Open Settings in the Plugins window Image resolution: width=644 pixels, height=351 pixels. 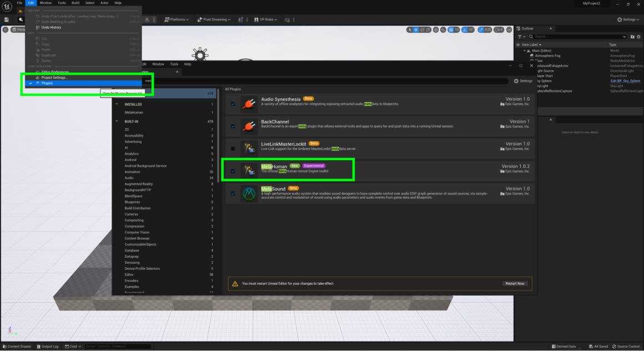click(523, 81)
